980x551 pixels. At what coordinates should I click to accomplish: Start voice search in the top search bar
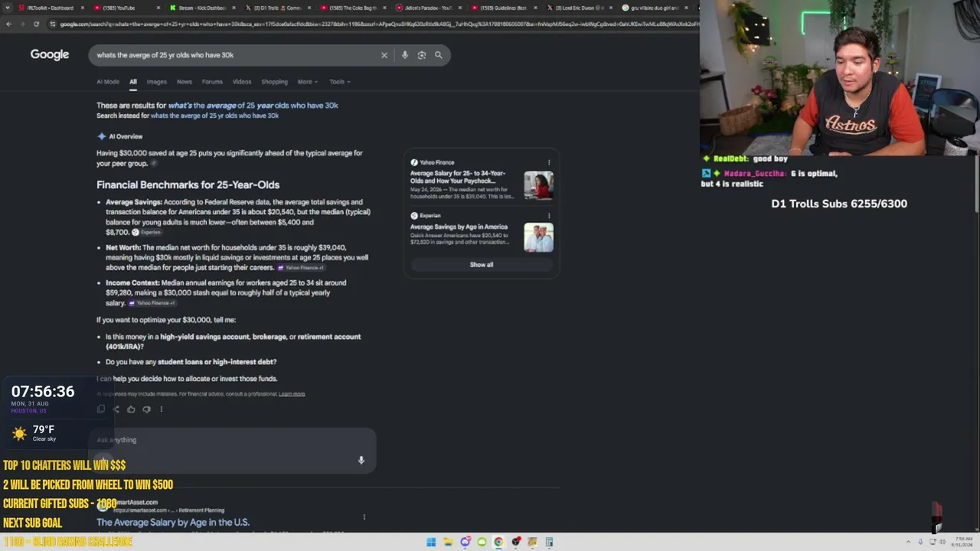[405, 55]
